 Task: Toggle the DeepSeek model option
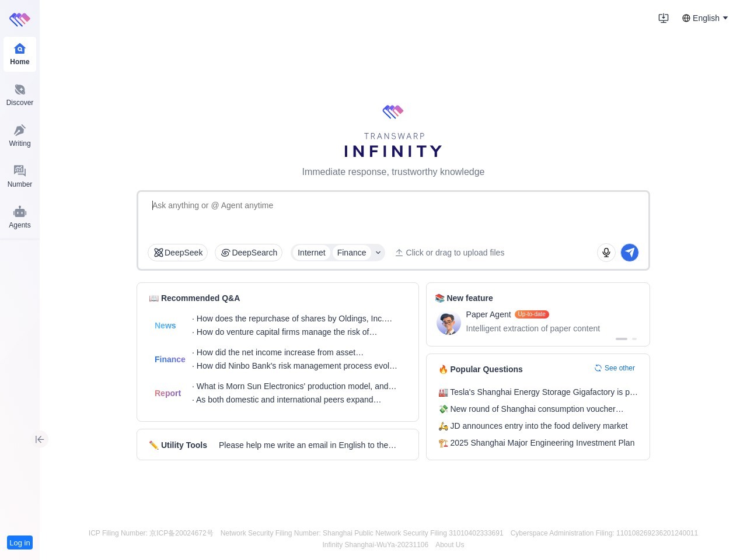pyautogui.click(x=178, y=253)
